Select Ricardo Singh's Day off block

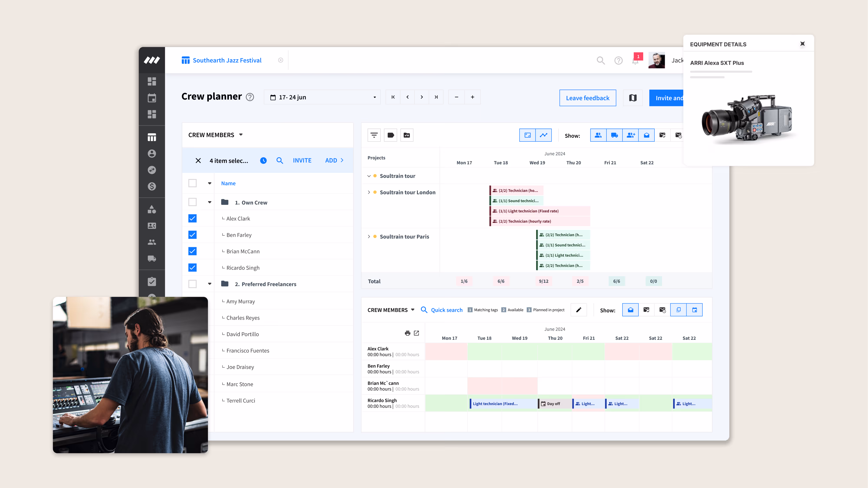point(555,404)
